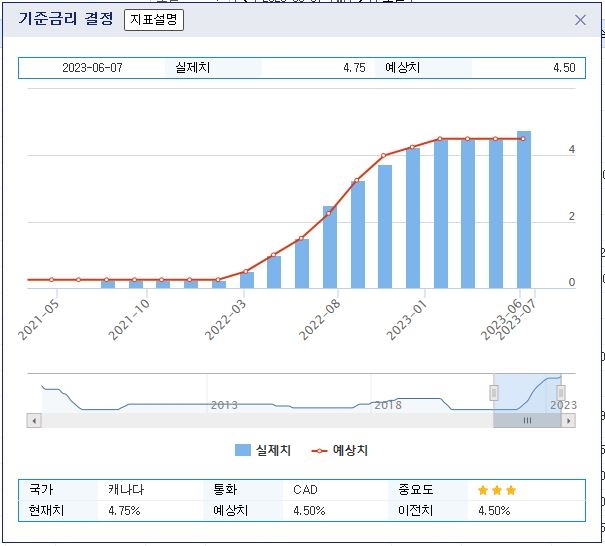Click the 4.50 forecast value in header
The height and width of the screenshot is (546, 605).
coord(564,68)
